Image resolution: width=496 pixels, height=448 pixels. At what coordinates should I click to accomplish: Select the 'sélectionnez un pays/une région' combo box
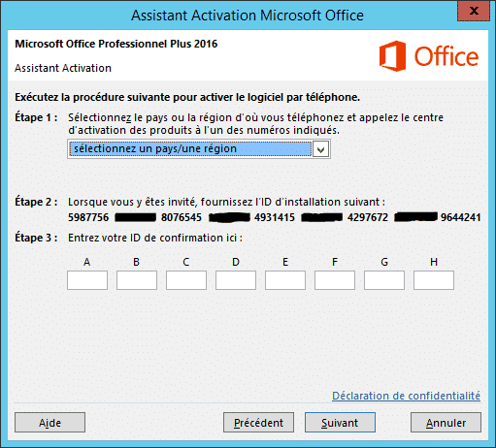click(x=199, y=149)
